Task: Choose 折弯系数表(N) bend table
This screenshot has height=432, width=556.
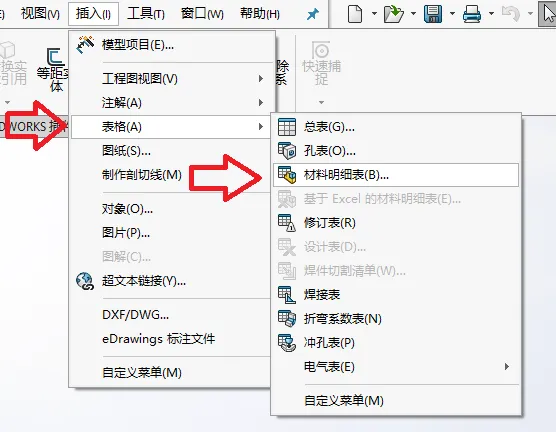Action: pos(396,319)
